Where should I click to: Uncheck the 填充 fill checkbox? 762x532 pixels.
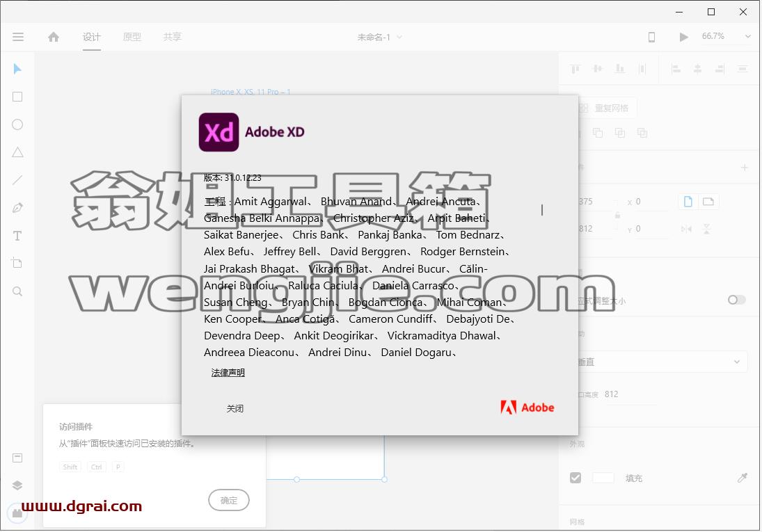(576, 478)
